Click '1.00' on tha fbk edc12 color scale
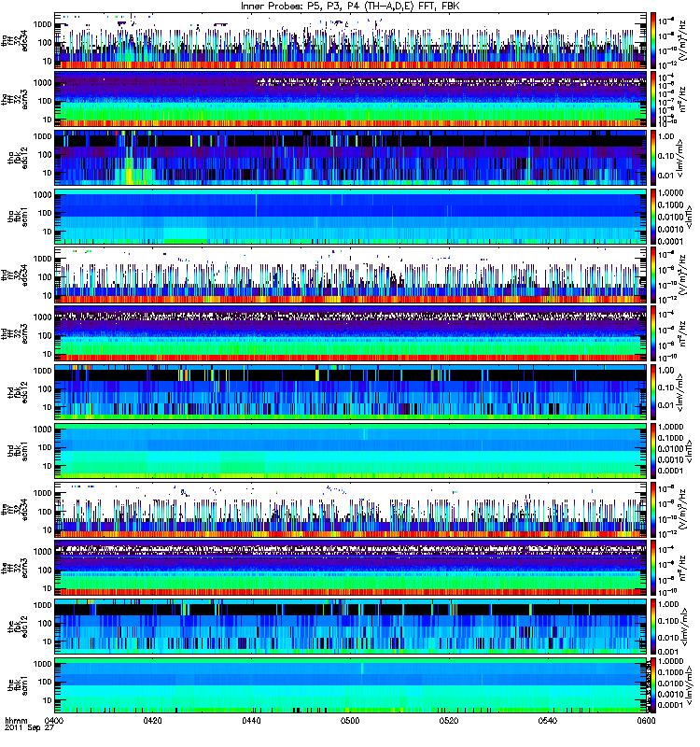Image resolution: width=700 pixels, height=747 pixels. click(x=666, y=136)
